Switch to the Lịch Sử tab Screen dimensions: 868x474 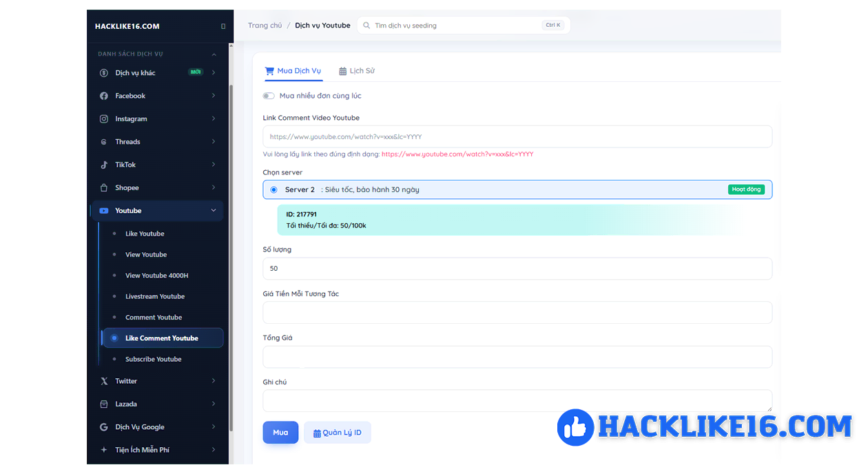357,71
